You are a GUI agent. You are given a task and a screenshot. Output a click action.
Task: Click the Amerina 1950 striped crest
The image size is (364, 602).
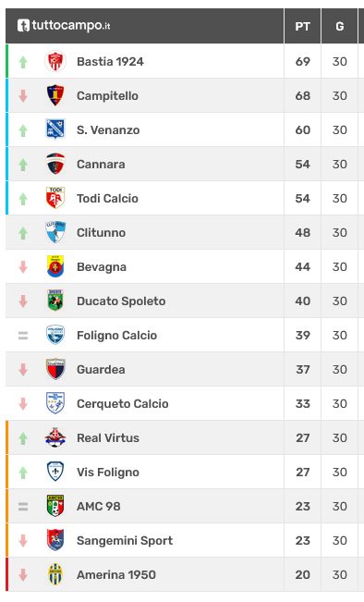tap(55, 574)
